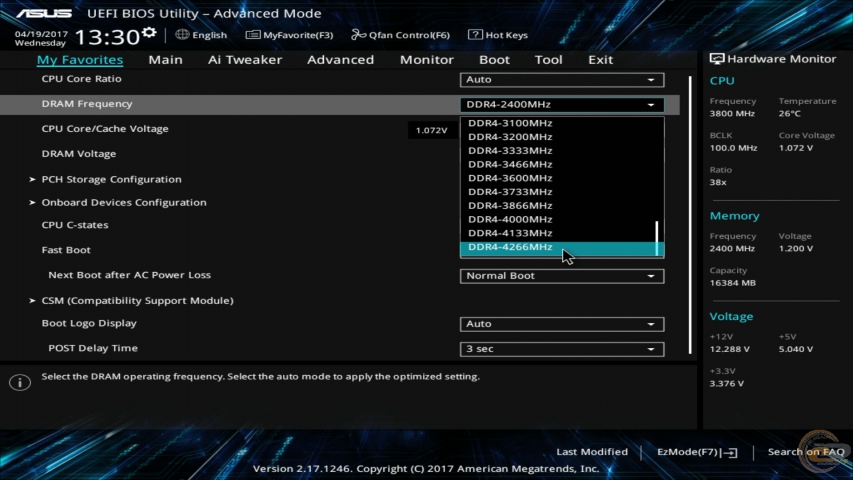Click the info icon beside help text
The height and width of the screenshot is (480, 853).
coord(20,383)
